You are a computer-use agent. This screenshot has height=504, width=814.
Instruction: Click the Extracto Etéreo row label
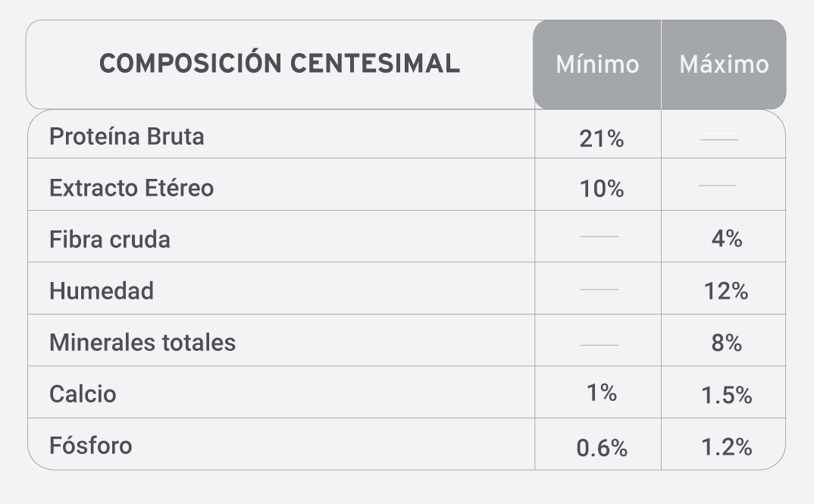click(131, 187)
